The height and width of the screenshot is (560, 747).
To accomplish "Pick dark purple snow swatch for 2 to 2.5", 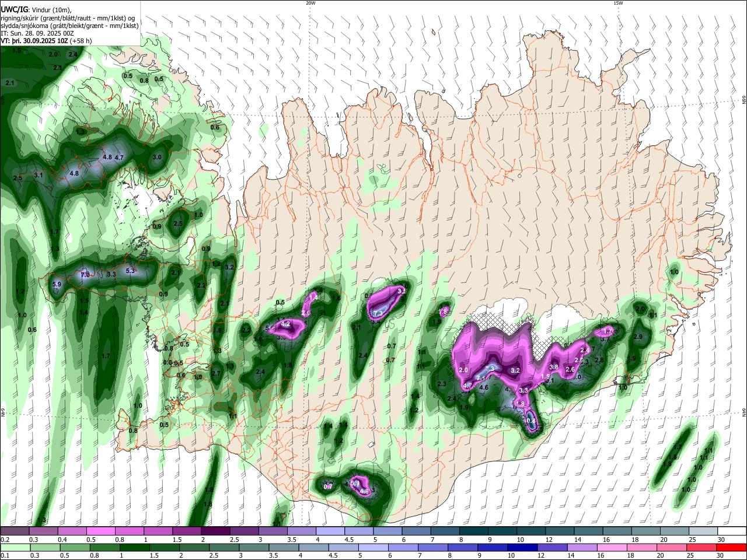I will [215, 531].
